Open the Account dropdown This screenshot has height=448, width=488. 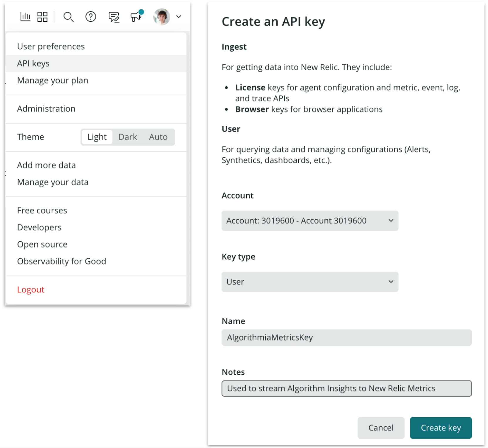(310, 220)
